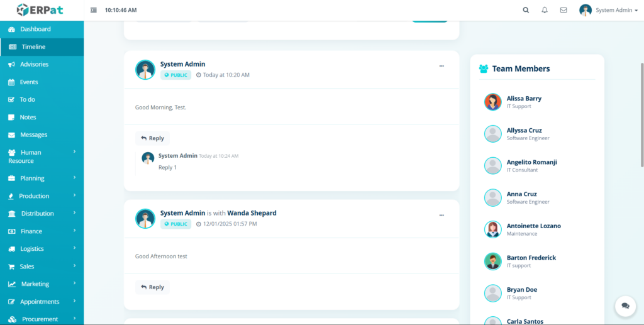Open the notifications bell icon
Viewport: 644px width, 325px height.
[545, 10]
